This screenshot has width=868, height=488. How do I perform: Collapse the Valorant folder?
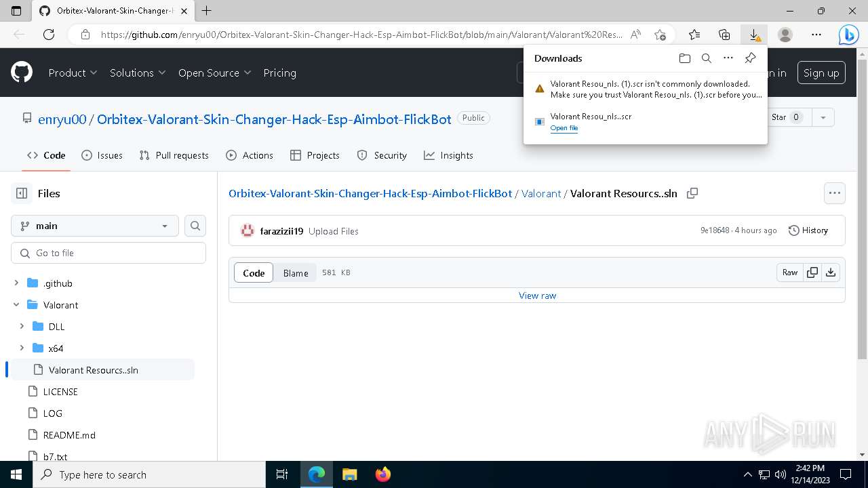coord(16,305)
